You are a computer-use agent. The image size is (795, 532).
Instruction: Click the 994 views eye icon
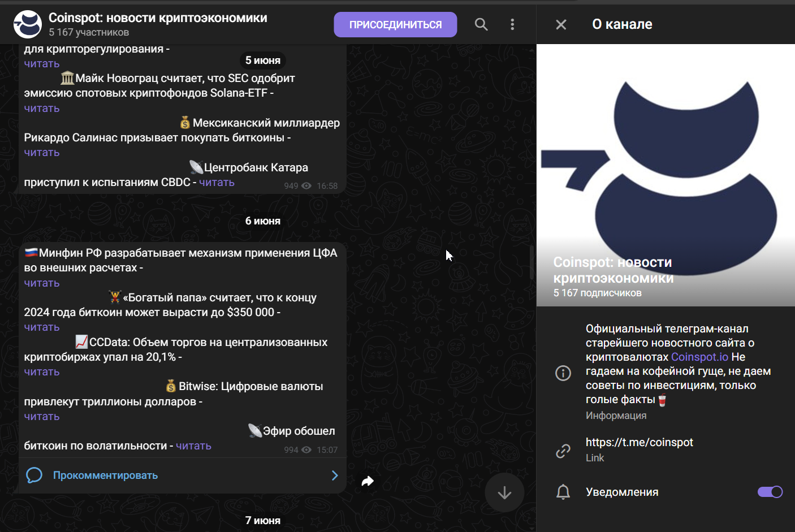pos(306,450)
